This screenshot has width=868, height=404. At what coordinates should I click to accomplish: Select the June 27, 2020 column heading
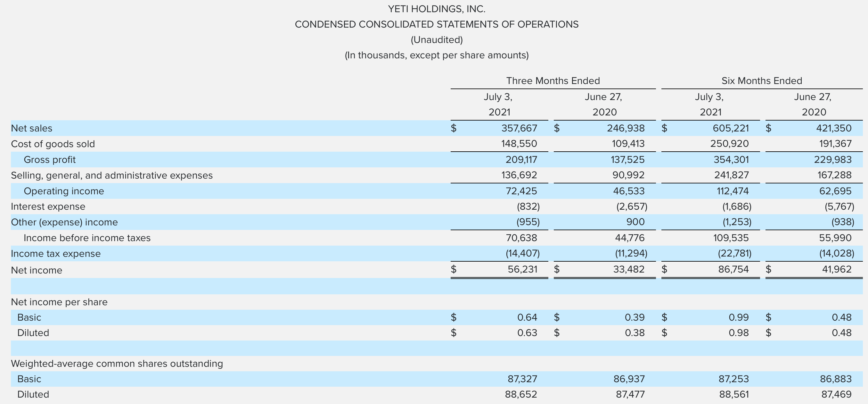603,104
